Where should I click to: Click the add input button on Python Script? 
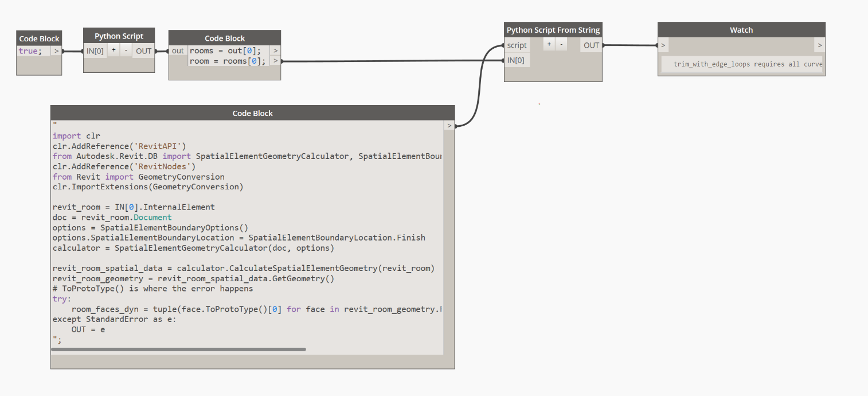[x=114, y=50]
